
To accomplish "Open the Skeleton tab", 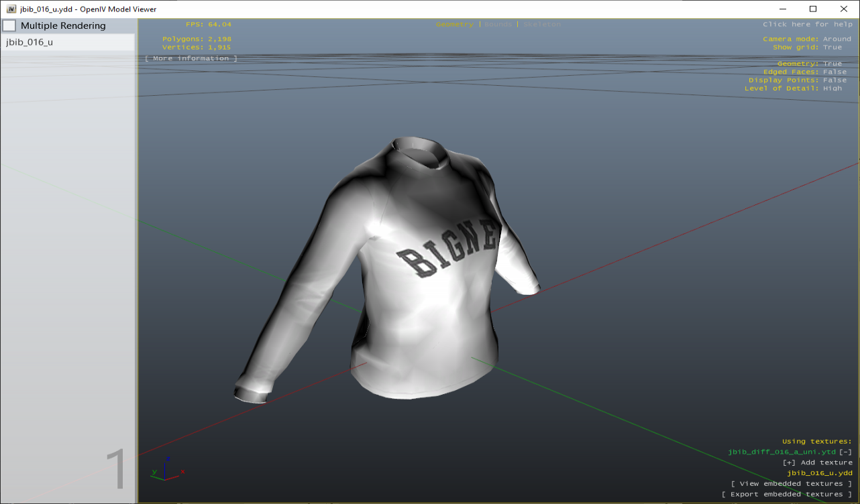I will 541,23.
